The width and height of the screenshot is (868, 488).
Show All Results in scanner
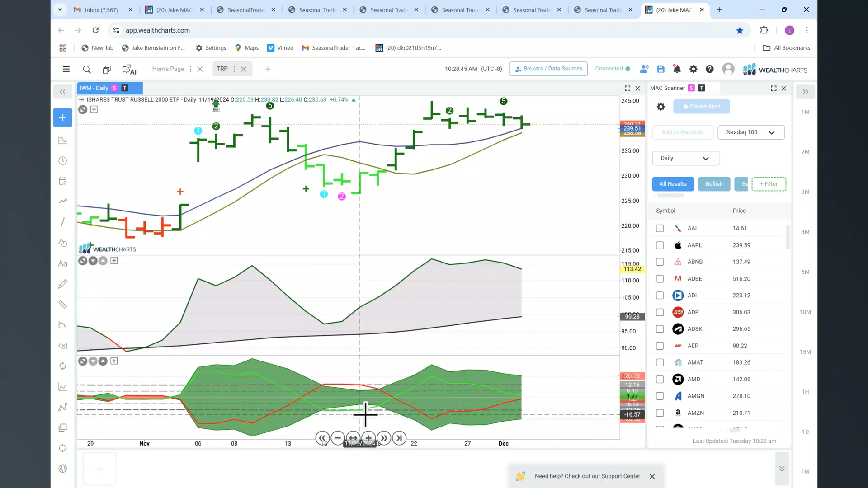(673, 184)
